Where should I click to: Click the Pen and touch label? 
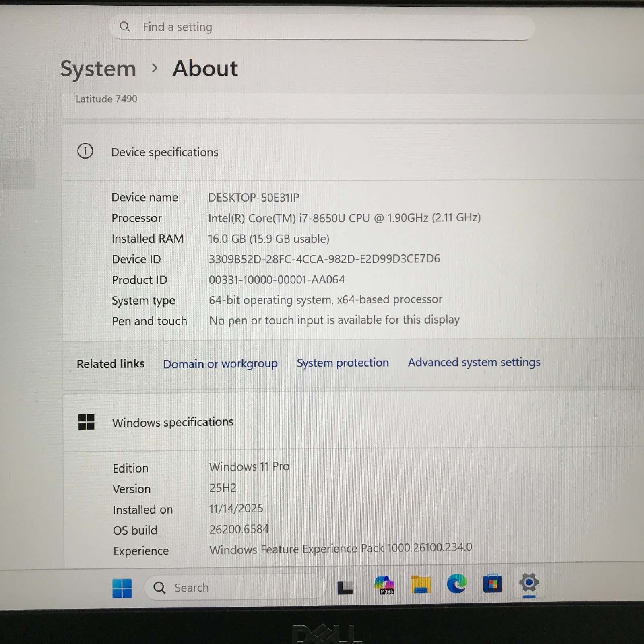[x=150, y=321]
